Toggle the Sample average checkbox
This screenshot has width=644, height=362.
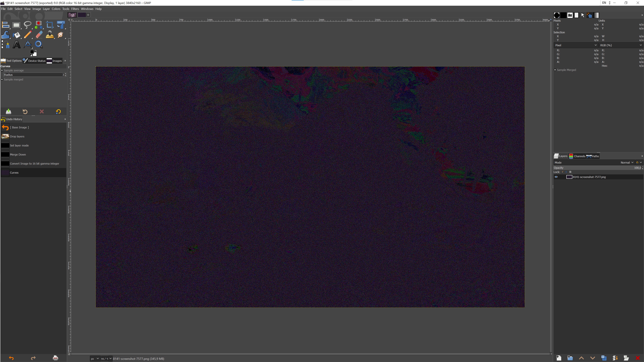point(2,70)
